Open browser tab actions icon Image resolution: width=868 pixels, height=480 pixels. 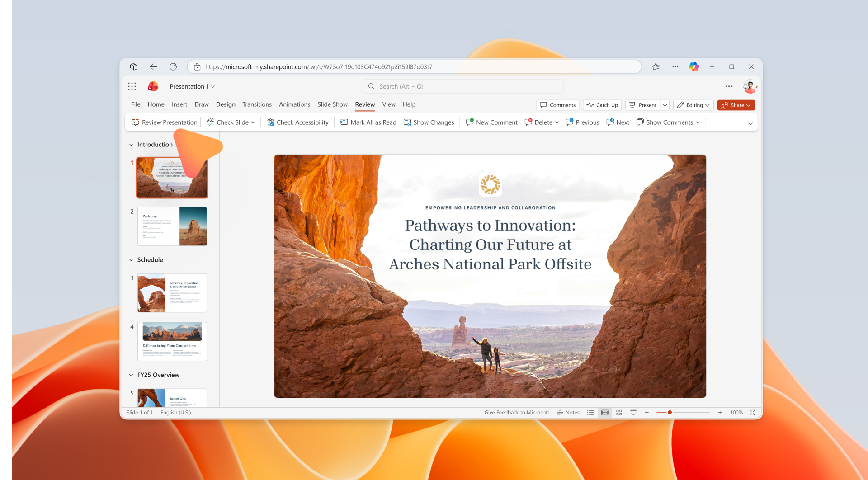134,67
